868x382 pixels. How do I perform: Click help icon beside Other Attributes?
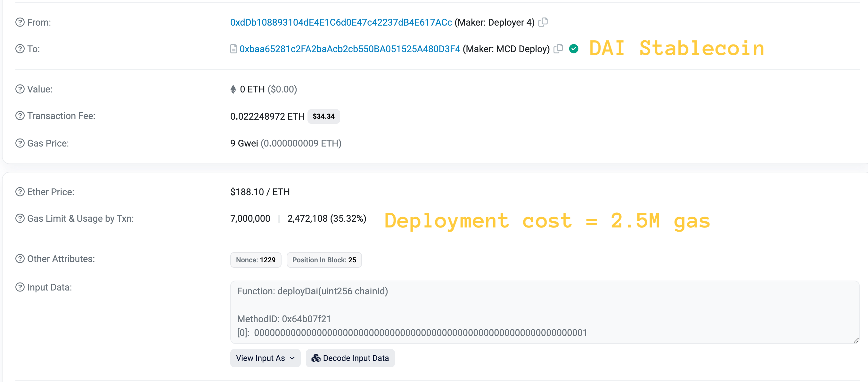[20, 259]
